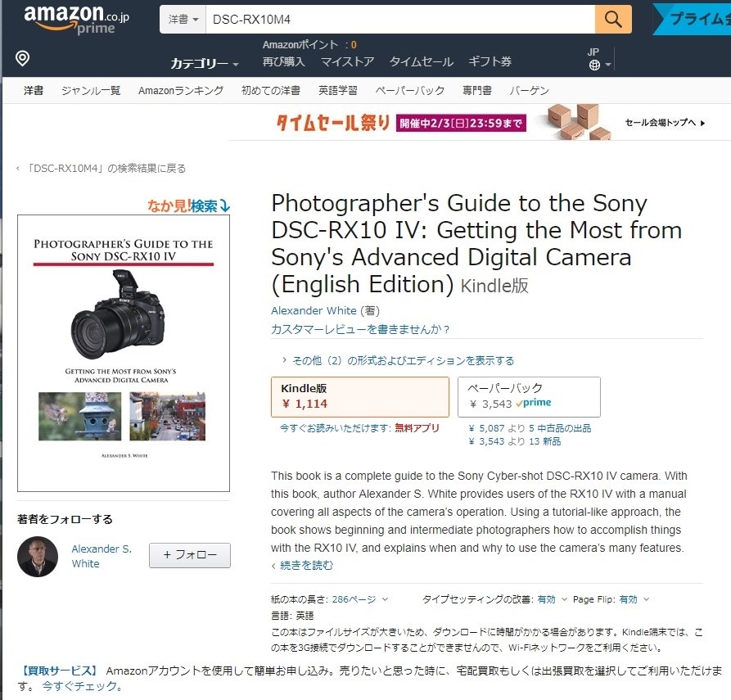
Task: Click the prime badge on paperback option
Action: 534,403
